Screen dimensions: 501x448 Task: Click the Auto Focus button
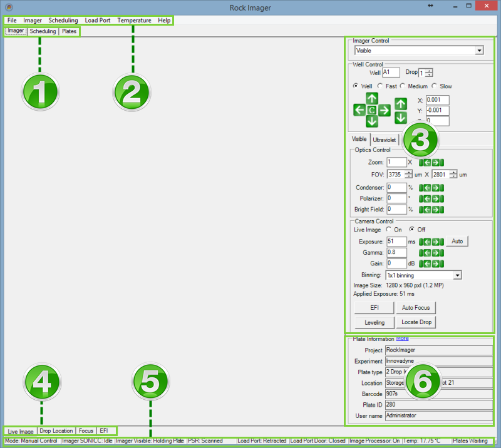pos(416,307)
